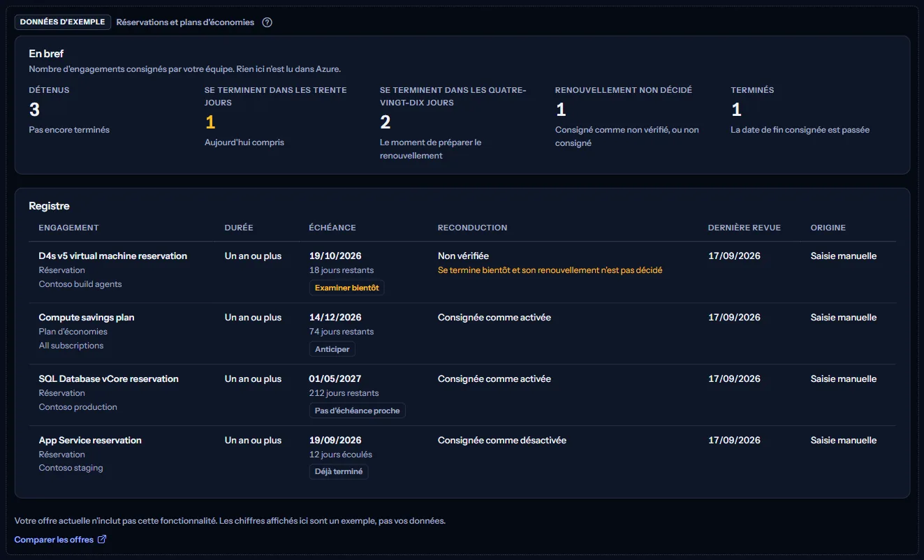The image size is (924, 560).
Task: Open "SQL Database vCore reservation" entry
Action: [x=109, y=379]
